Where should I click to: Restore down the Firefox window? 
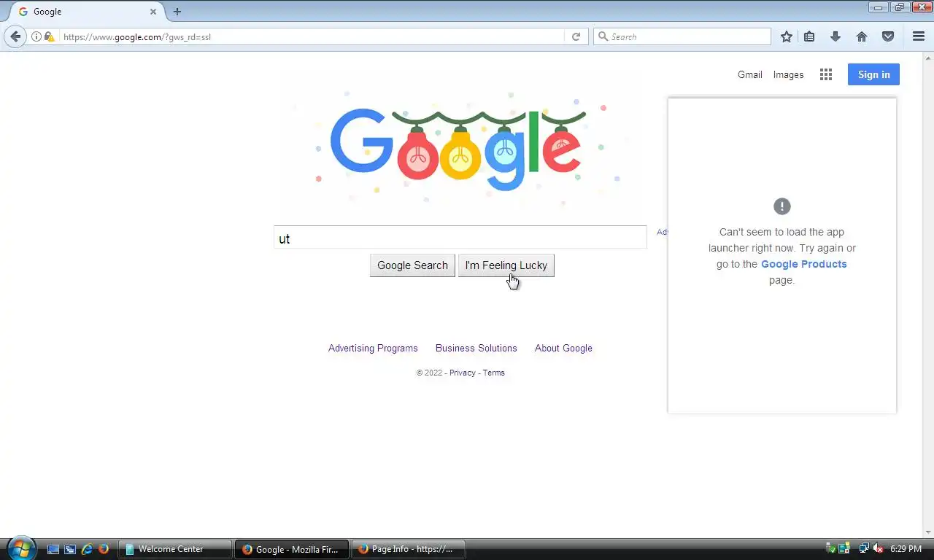[899, 7]
